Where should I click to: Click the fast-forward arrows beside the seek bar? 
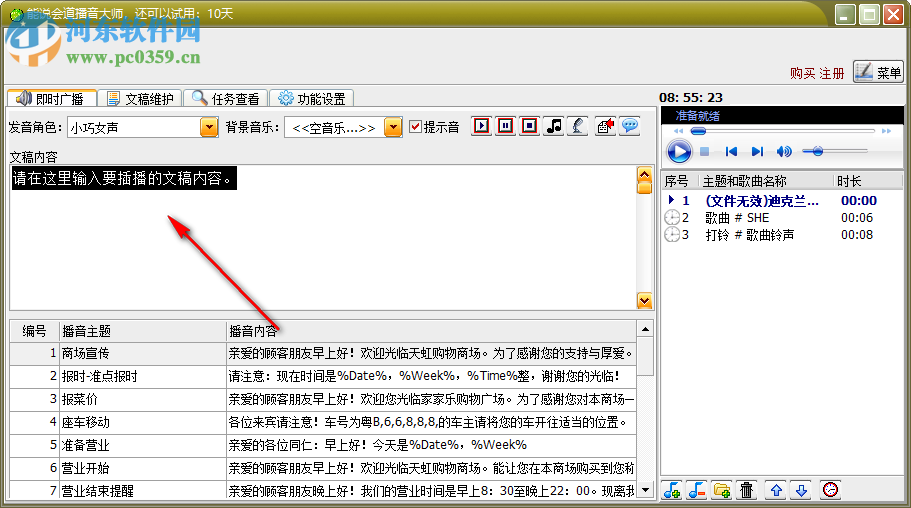(886, 131)
